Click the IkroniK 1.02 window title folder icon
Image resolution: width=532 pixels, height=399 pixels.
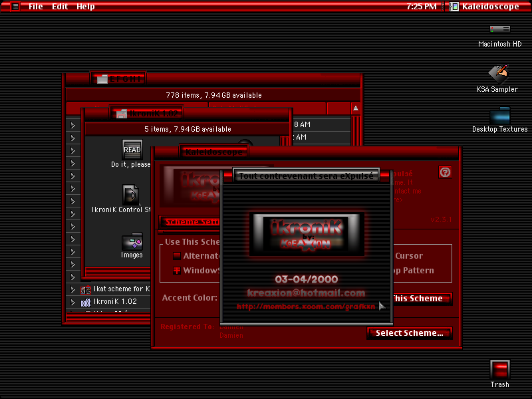click(121, 114)
